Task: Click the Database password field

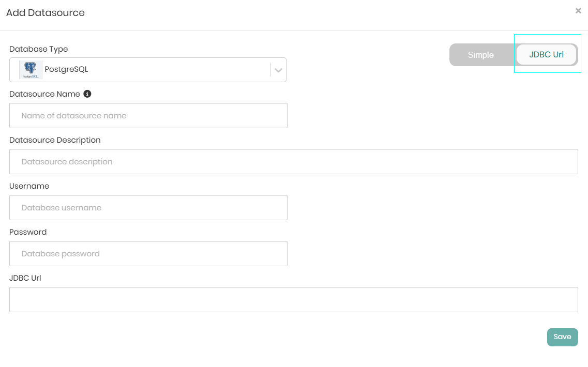Action: coord(148,254)
